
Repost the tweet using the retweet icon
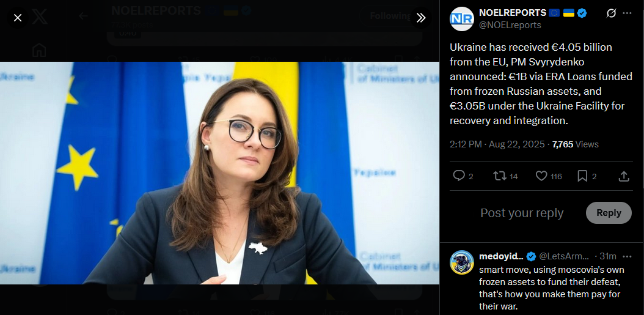click(x=499, y=176)
